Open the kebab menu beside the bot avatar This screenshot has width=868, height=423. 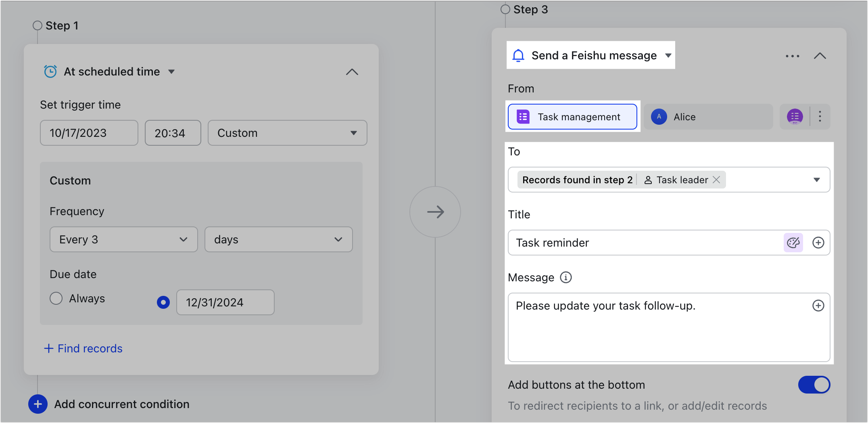[820, 117]
